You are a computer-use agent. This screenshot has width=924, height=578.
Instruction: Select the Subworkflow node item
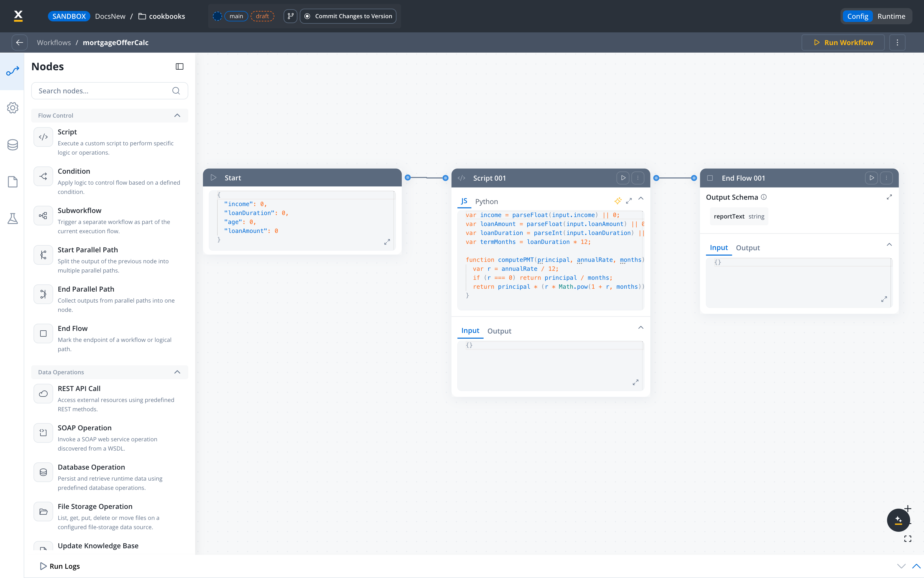pos(110,221)
